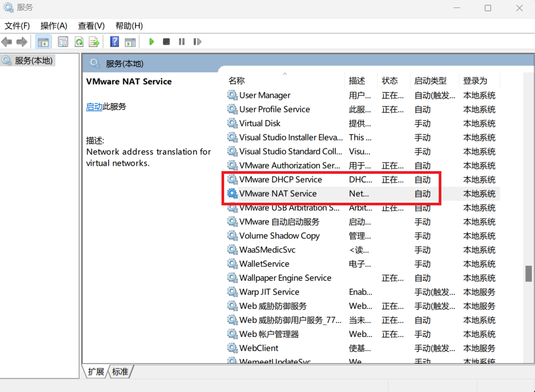Click gear icon of WebClient row
The image size is (535, 392).
coord(232,348)
